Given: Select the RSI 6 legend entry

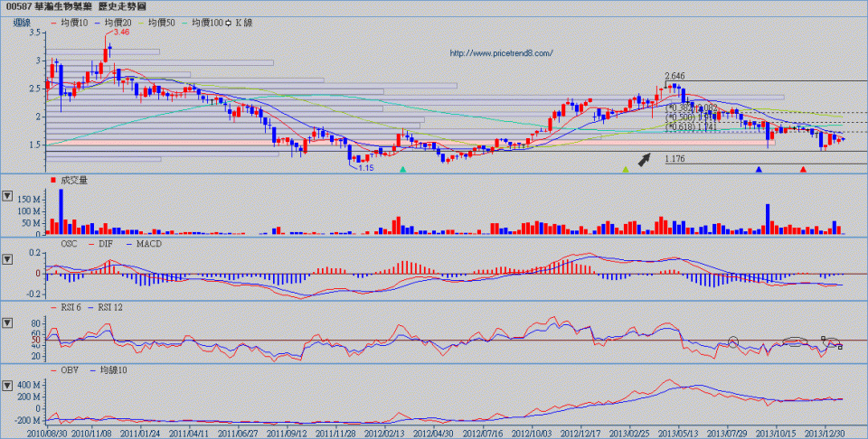Looking at the screenshot, I should point(71,307).
